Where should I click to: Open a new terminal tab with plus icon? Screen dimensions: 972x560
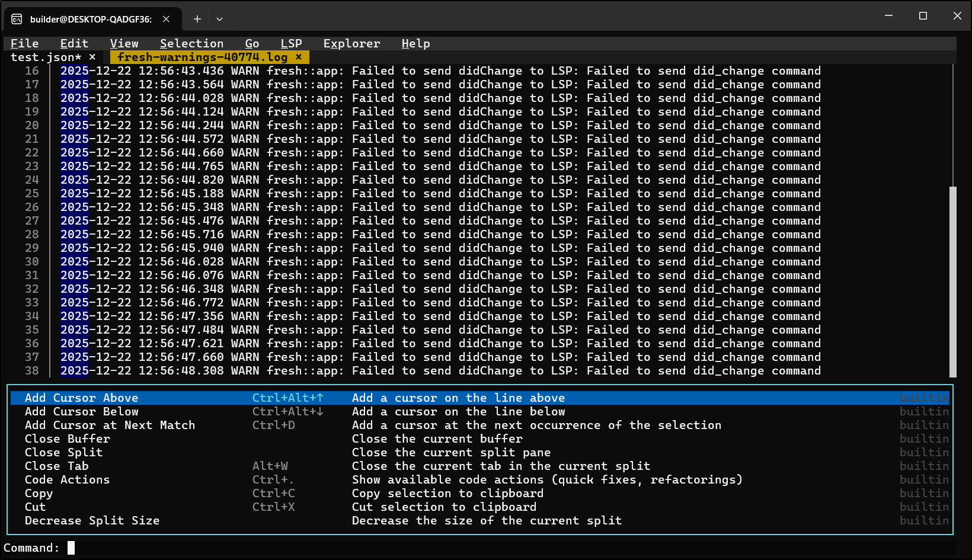(x=197, y=19)
